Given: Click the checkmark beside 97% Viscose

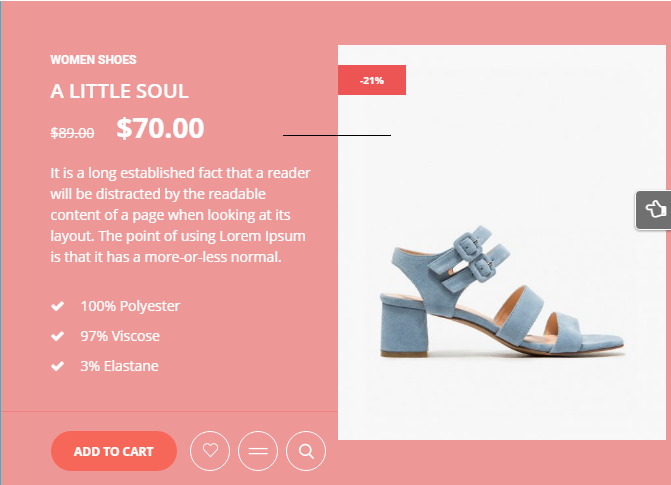Looking at the screenshot, I should (57, 336).
